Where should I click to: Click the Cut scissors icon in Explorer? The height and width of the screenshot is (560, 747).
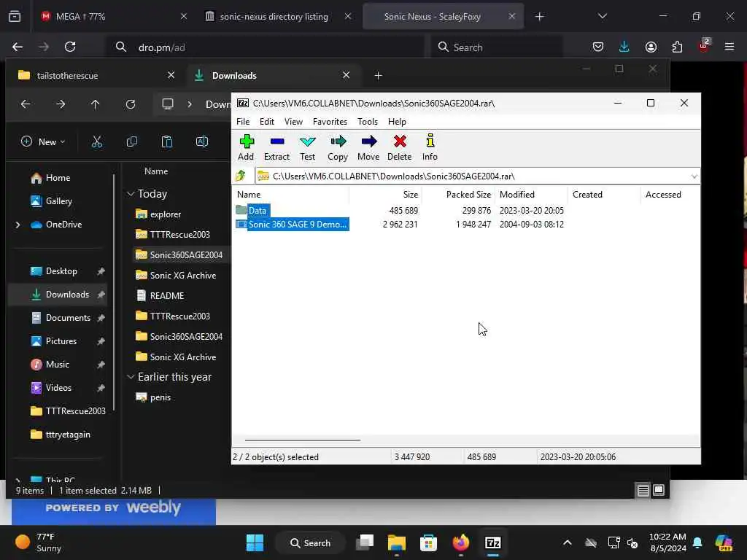pyautogui.click(x=97, y=142)
